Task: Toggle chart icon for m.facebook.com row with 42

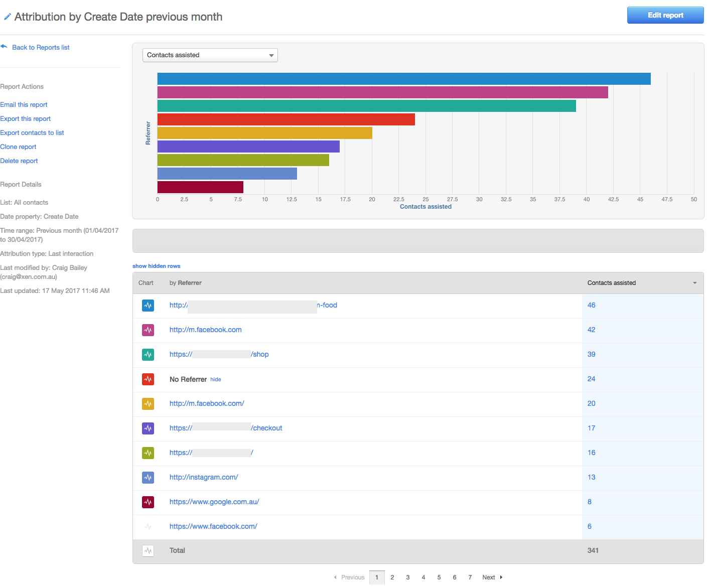Action: [148, 330]
